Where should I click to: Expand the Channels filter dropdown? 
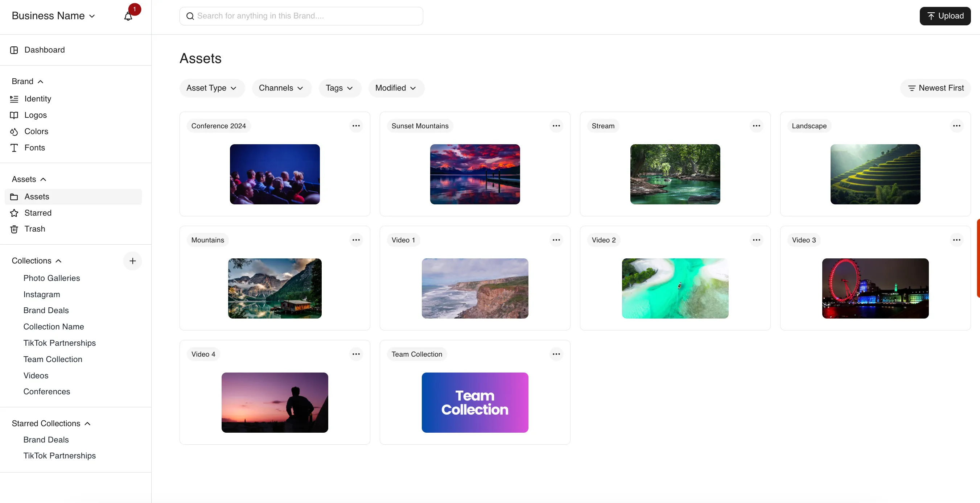pos(281,88)
